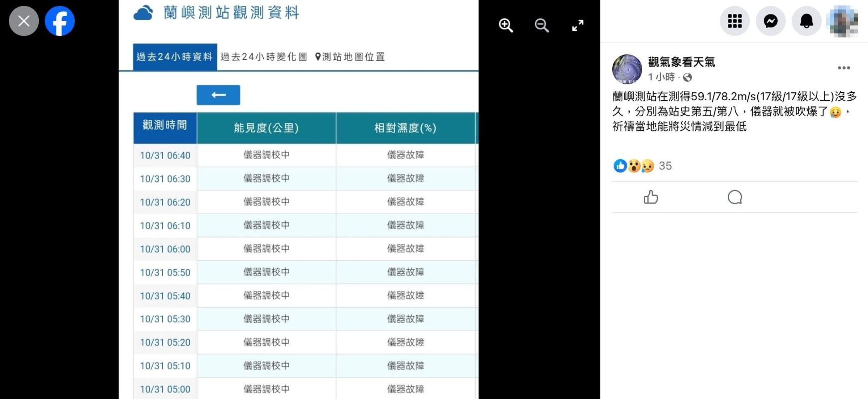Select the 過去24小時變化圖 tab in the photo
The width and height of the screenshot is (868, 399).
[264, 57]
